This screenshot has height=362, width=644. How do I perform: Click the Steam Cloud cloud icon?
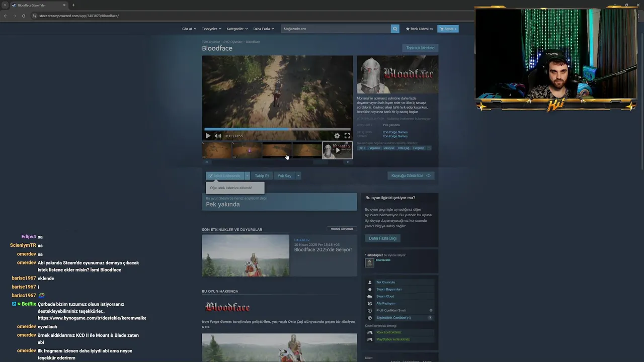[370, 296]
